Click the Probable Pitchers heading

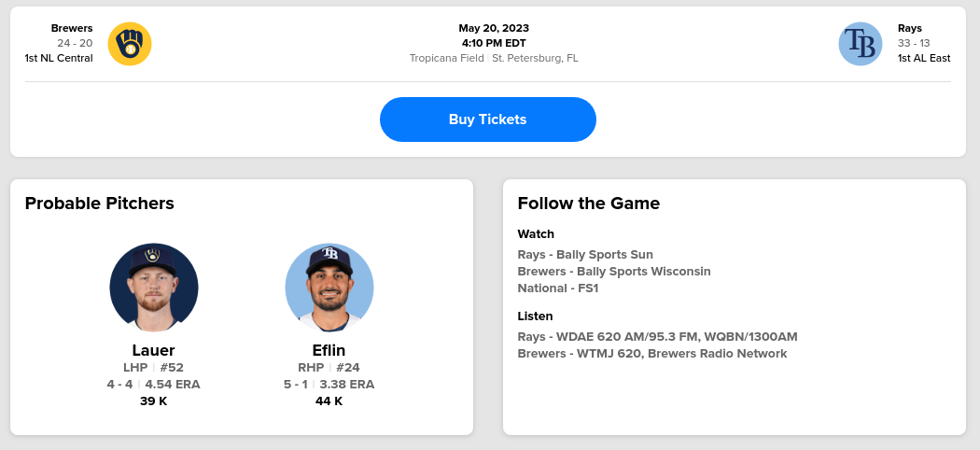pos(100,204)
